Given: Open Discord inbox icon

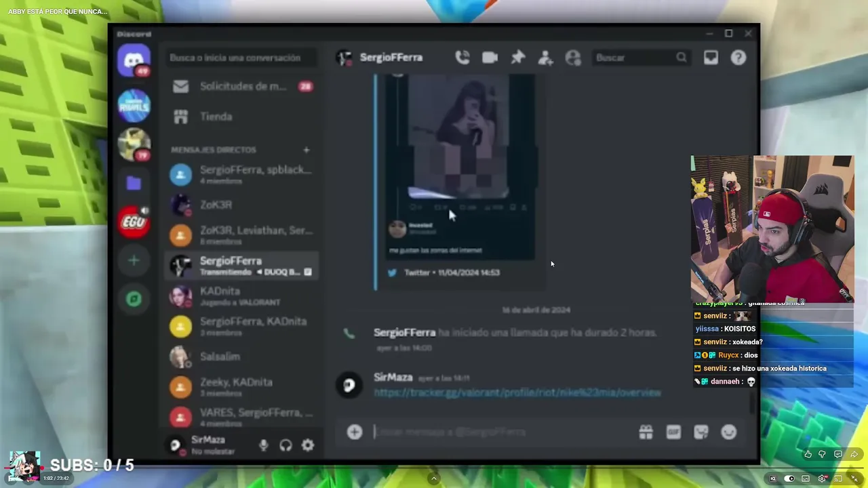Looking at the screenshot, I should point(711,58).
